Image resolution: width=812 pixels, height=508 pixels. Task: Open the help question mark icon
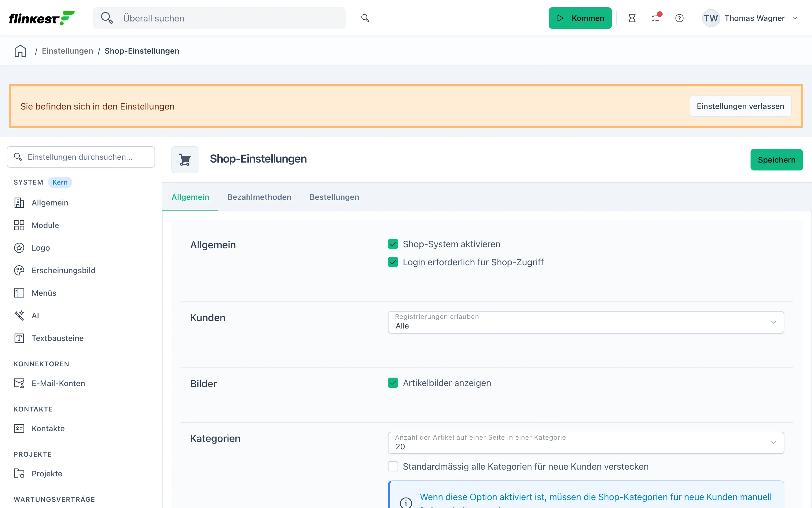[x=679, y=18]
